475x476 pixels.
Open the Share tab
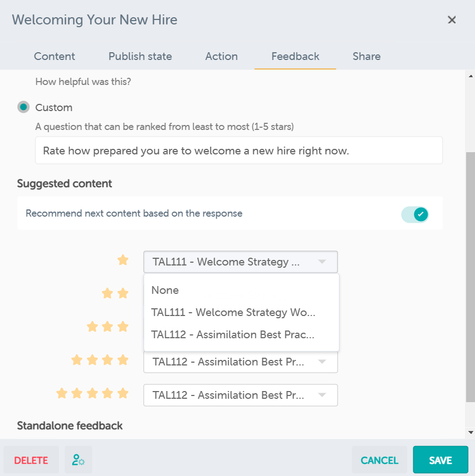(x=366, y=56)
